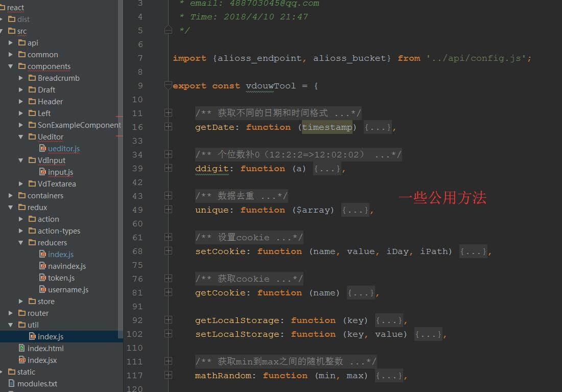Click the input.js file icon
Viewport: 562px width, 392px height.
pyautogui.click(x=43, y=172)
